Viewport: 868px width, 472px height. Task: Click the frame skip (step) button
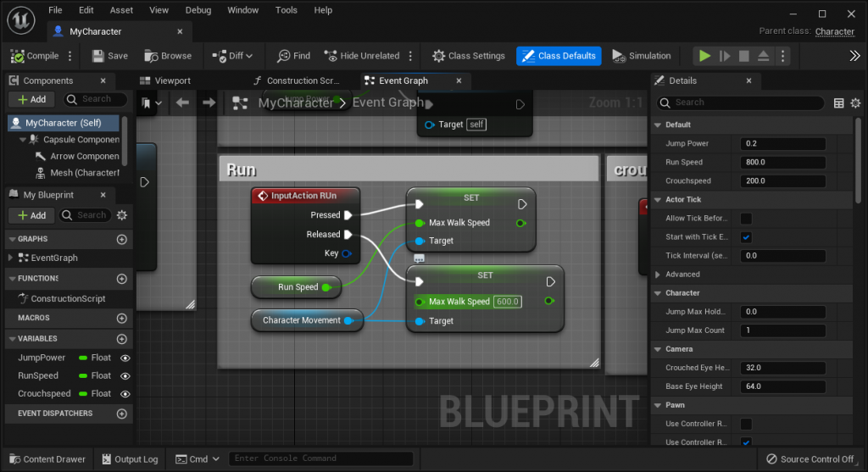point(724,56)
